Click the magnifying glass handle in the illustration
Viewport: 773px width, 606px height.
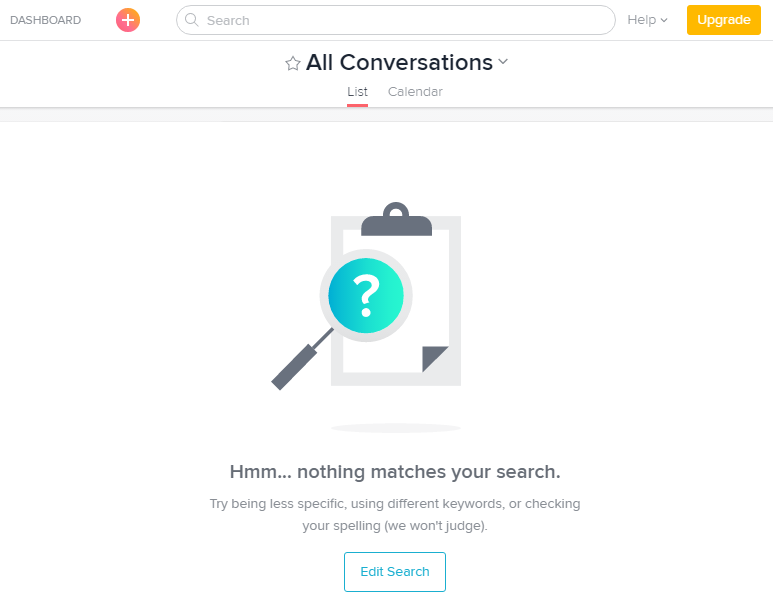point(301,360)
